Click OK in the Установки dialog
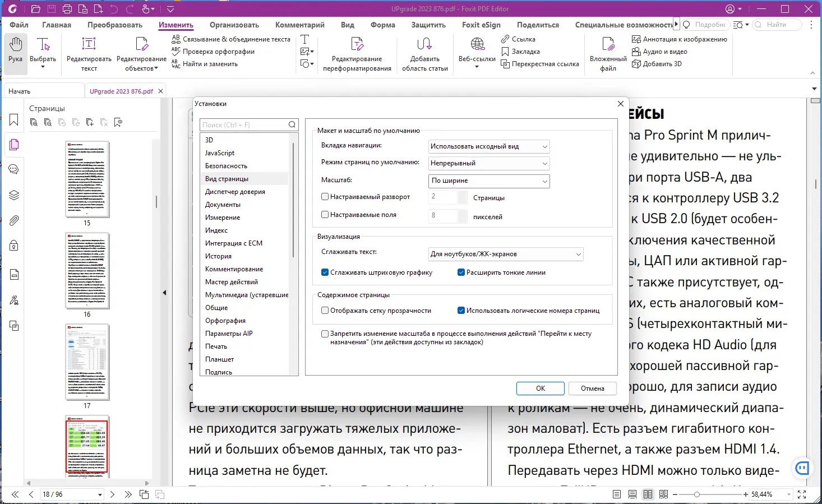This screenshot has width=822, height=504. coord(541,389)
